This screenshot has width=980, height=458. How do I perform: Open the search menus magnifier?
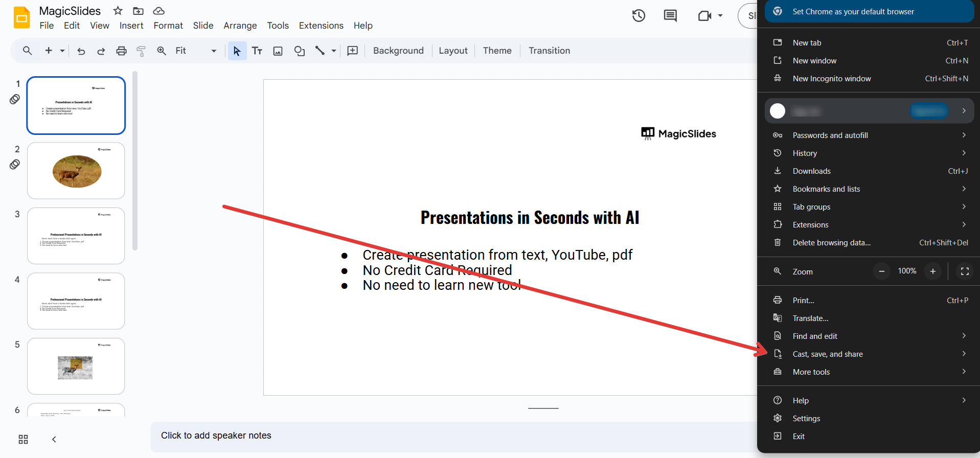28,51
